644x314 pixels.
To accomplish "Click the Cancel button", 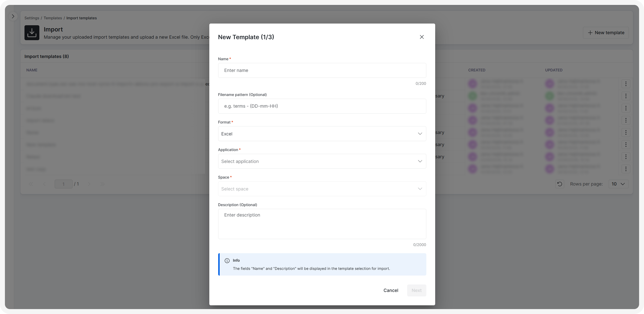I will pos(391,290).
